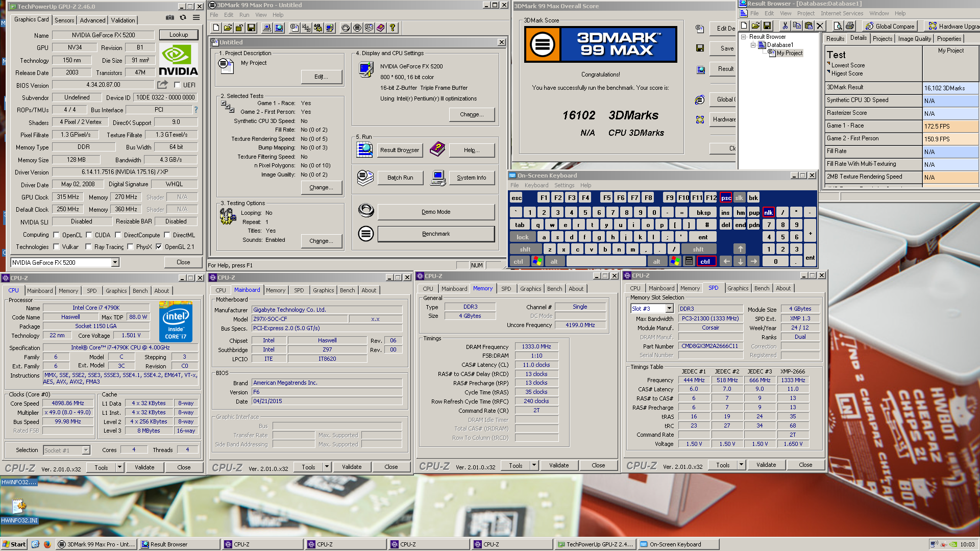Open the Run menu in 3DMark 99
Image resolution: width=980 pixels, height=551 pixels.
pyautogui.click(x=244, y=15)
